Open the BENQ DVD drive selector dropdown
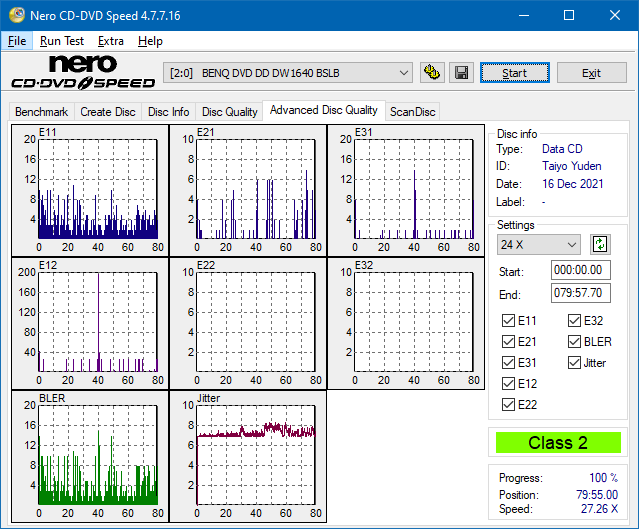Viewport: 639px width, 529px height. tap(288, 73)
